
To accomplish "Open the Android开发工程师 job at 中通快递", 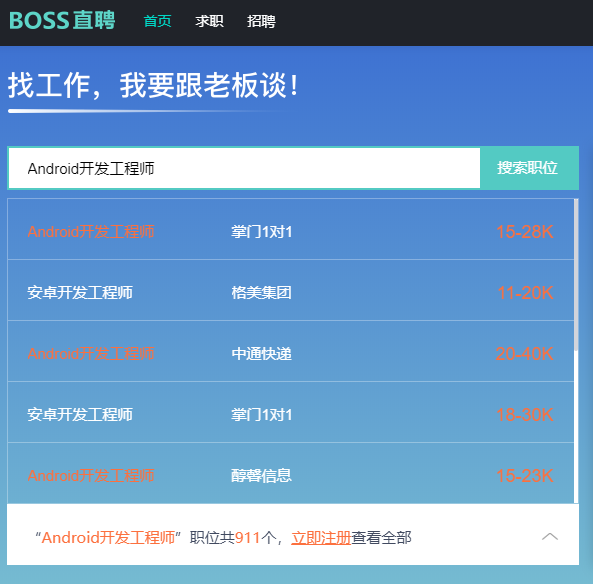I will click(x=290, y=351).
